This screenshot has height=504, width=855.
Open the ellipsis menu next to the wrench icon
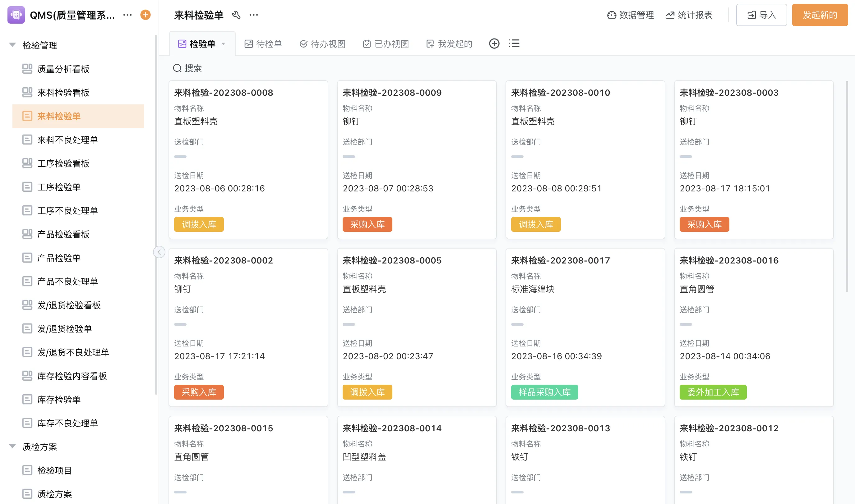click(254, 15)
